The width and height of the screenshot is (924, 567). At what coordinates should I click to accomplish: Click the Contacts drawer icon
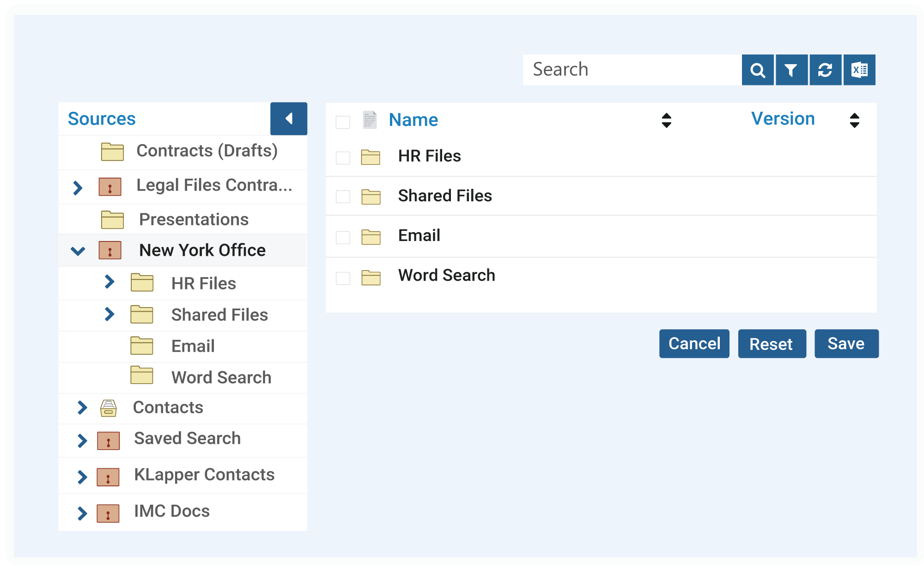point(109,408)
